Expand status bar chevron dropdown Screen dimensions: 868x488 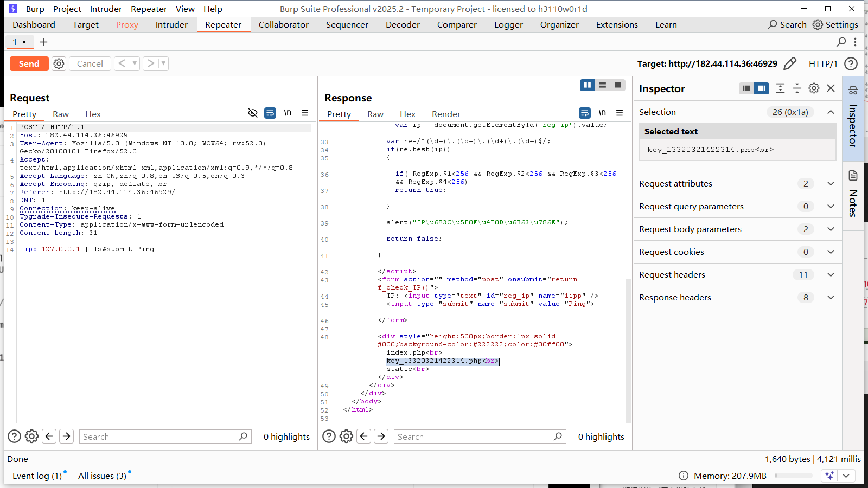[x=846, y=476]
